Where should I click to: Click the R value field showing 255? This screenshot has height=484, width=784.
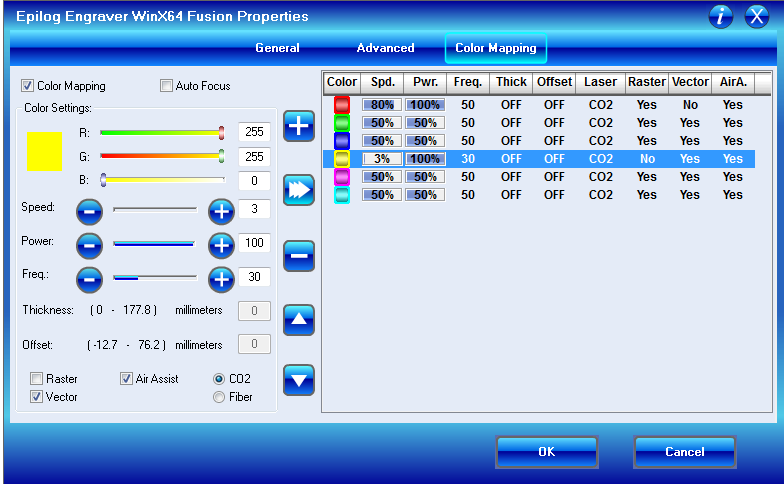click(254, 132)
